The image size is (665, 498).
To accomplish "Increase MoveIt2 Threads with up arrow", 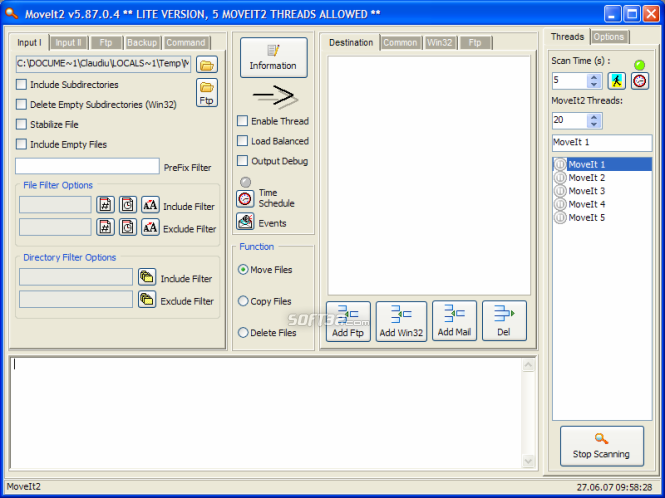I will [x=594, y=117].
